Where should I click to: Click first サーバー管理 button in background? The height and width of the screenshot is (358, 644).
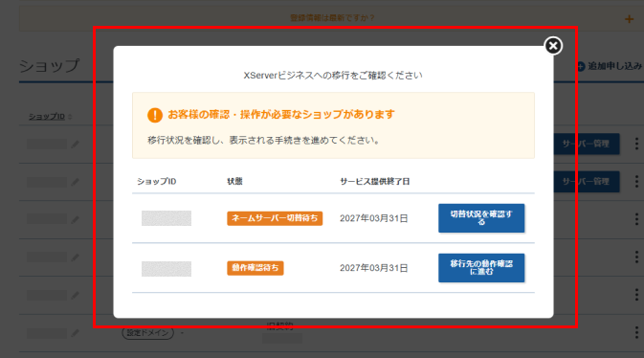coord(587,144)
